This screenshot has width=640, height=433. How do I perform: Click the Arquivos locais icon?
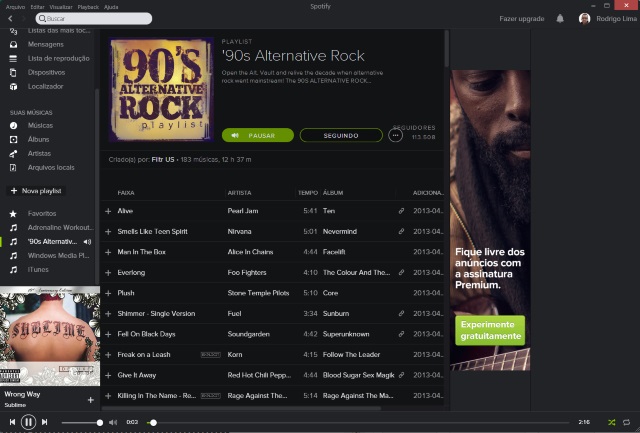[x=13, y=168]
